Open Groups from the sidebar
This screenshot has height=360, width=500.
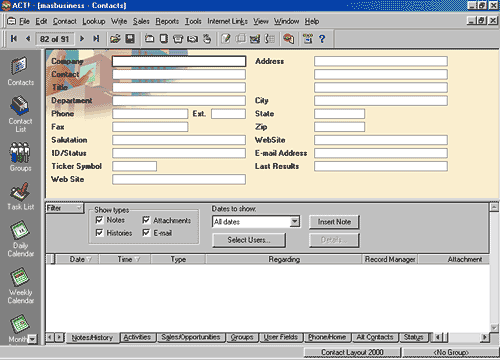[x=20, y=157]
